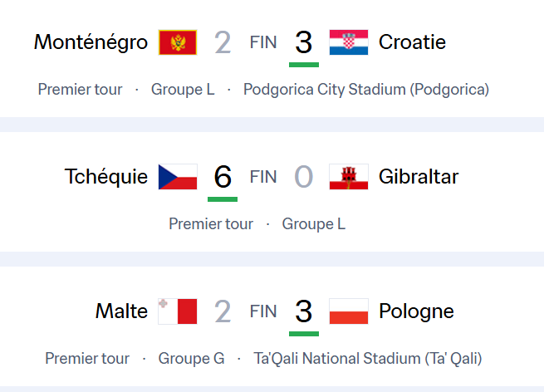The width and height of the screenshot is (544, 392).
Task: Open the Croatie team page
Action: click(412, 42)
